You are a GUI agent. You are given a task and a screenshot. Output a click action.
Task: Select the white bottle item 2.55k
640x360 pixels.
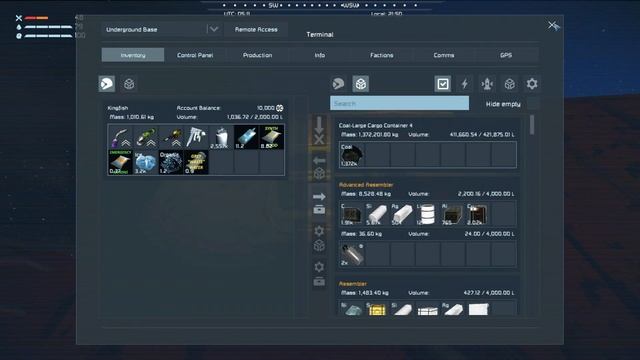point(221,137)
